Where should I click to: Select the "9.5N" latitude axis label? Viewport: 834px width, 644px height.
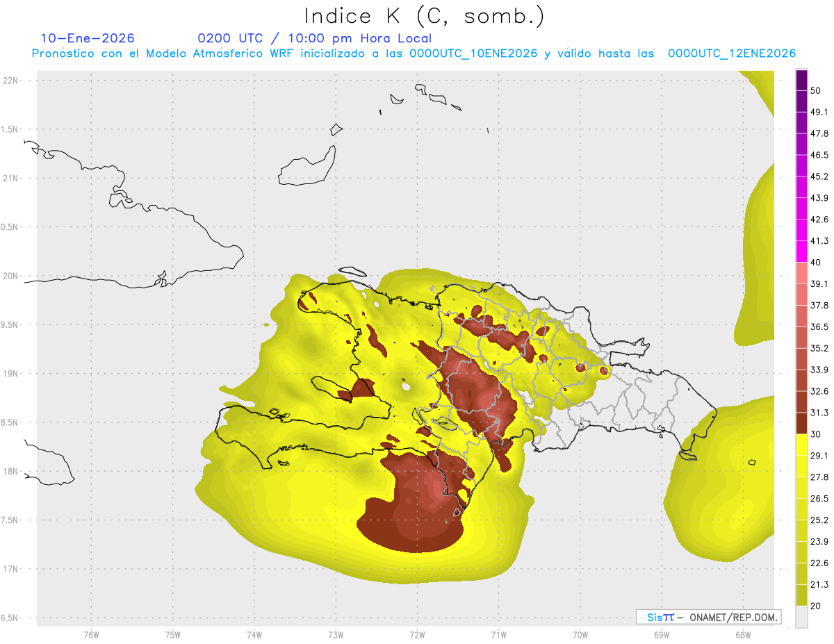pos(10,325)
